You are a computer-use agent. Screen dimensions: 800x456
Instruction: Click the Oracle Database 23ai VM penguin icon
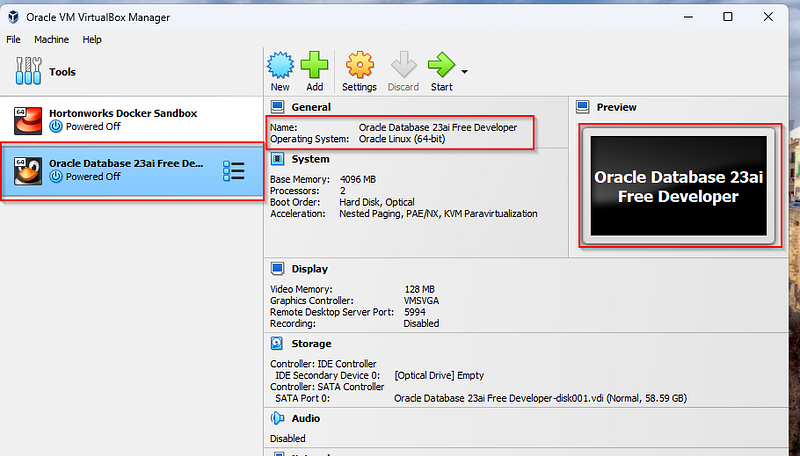click(x=28, y=171)
